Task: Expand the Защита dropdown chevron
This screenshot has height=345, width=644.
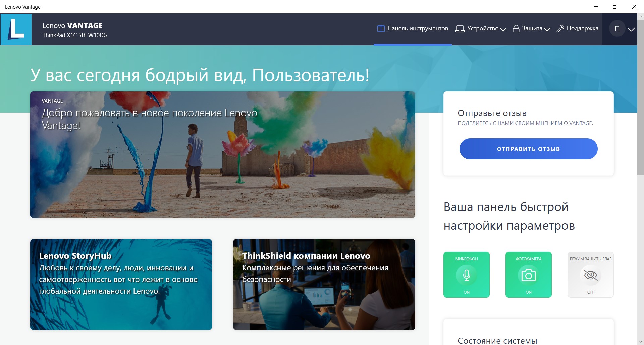Action: tap(547, 29)
